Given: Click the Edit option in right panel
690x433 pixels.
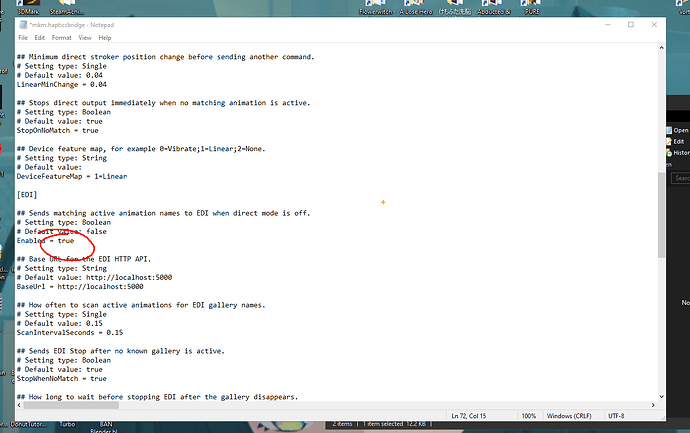Looking at the screenshot, I should point(678,142).
